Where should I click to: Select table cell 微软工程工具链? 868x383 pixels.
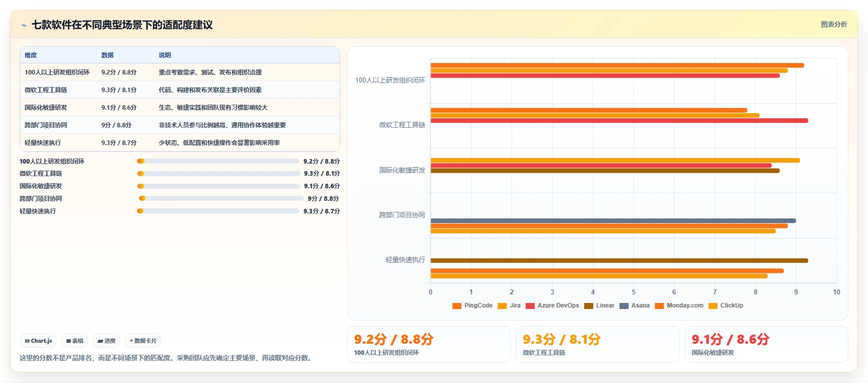coord(46,90)
